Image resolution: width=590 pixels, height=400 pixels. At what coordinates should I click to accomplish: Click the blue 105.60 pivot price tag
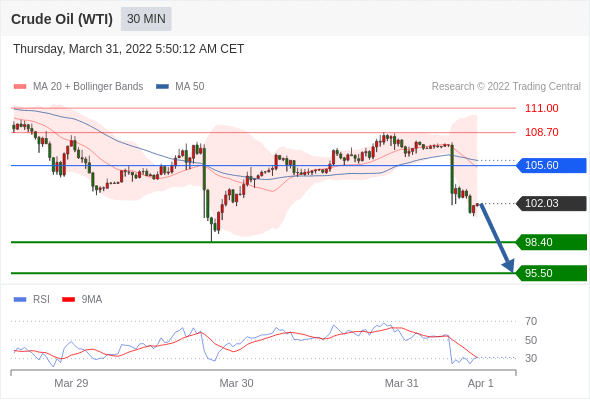click(551, 166)
